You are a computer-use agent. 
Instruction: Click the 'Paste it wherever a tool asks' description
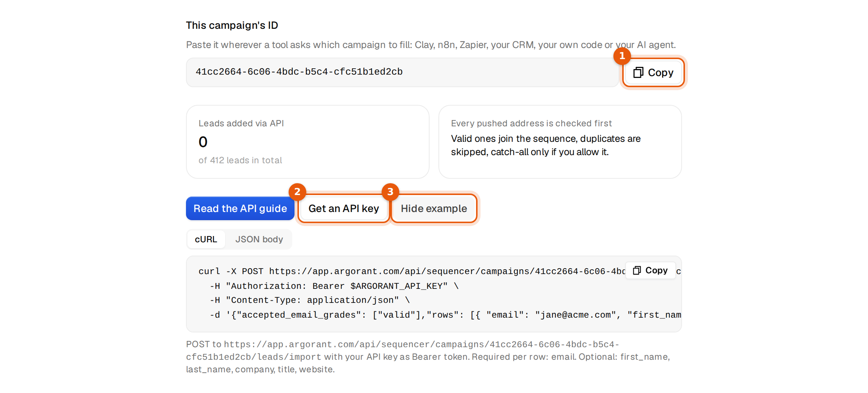[x=431, y=45]
